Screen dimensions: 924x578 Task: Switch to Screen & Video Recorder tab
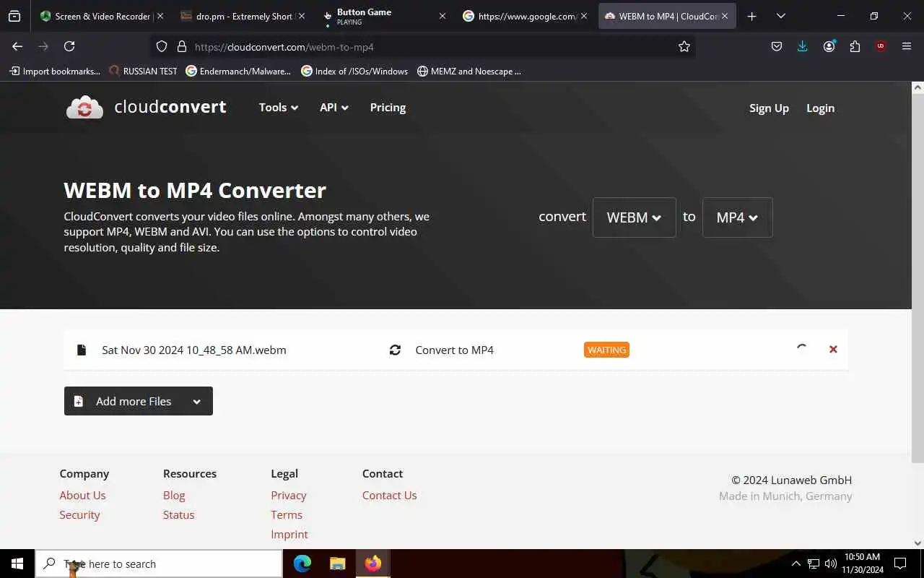tap(94, 16)
